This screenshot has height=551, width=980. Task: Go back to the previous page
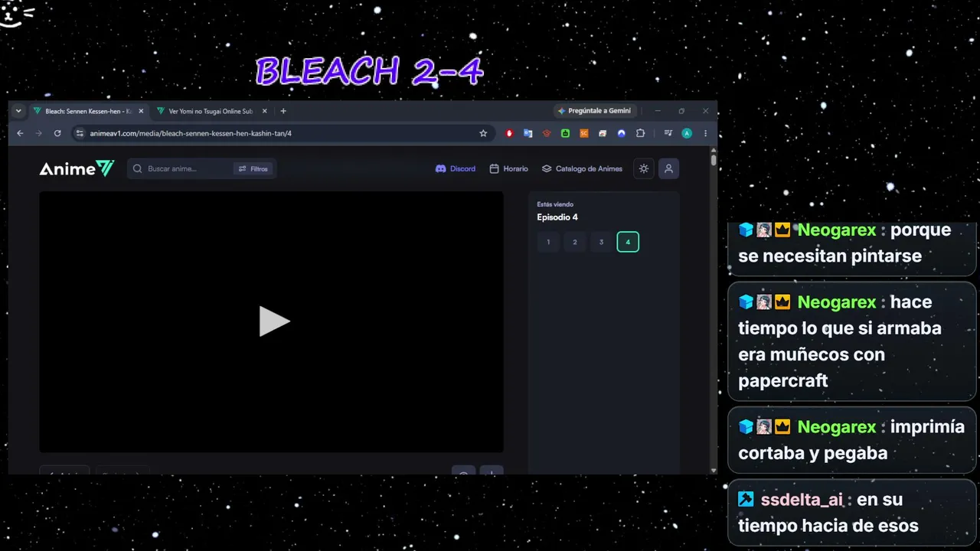coord(21,133)
